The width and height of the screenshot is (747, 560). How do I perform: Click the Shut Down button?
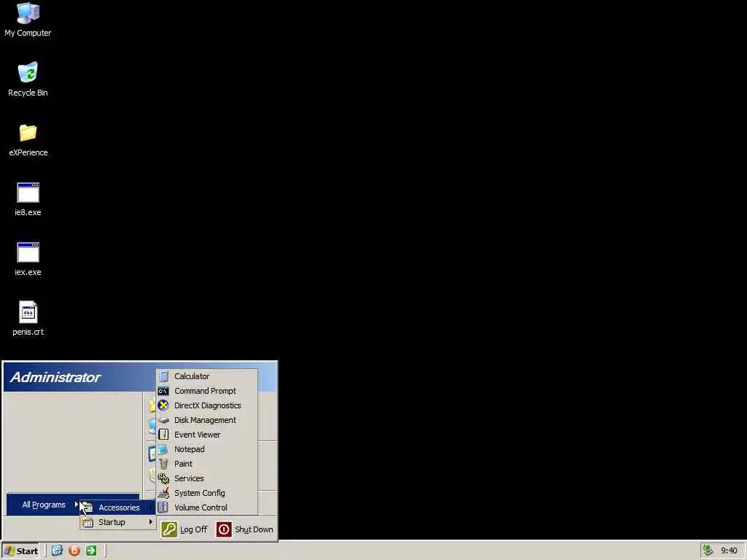point(245,529)
